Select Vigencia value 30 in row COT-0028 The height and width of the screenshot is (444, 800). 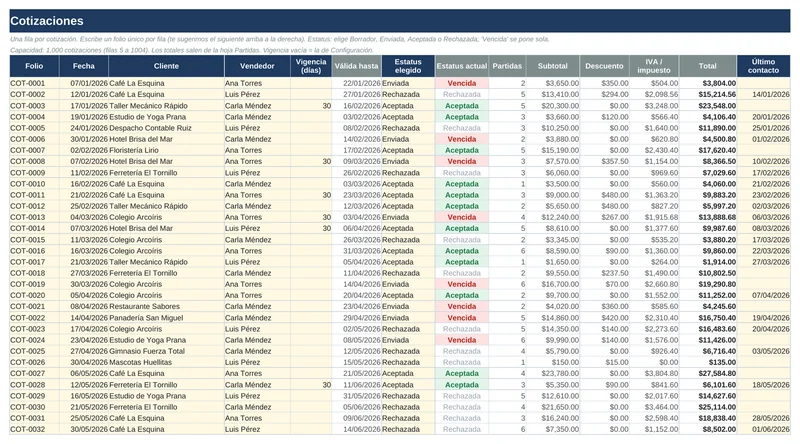pyautogui.click(x=311, y=385)
